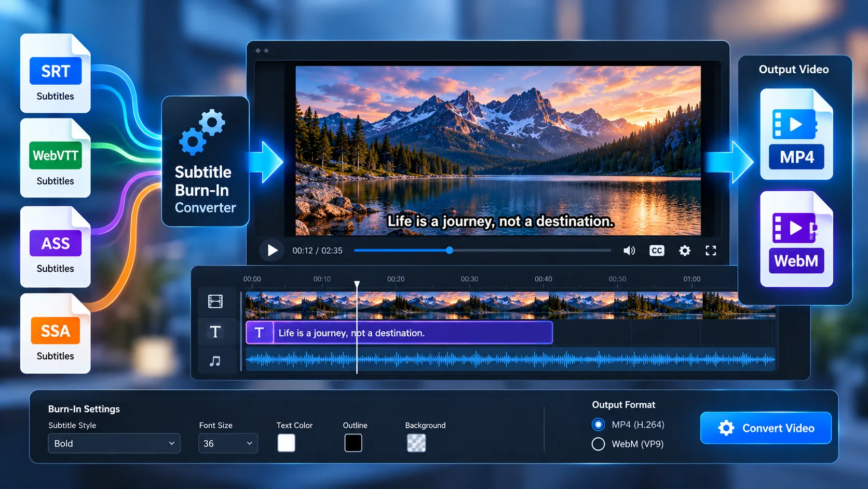This screenshot has width=868, height=489.
Task: Toggle closed captions CC button
Action: click(657, 250)
